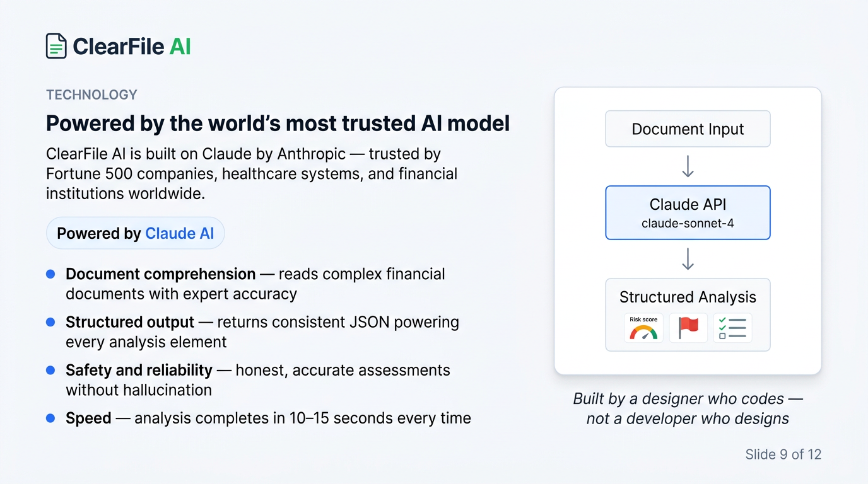Select the Risk score gauge icon

click(x=643, y=328)
